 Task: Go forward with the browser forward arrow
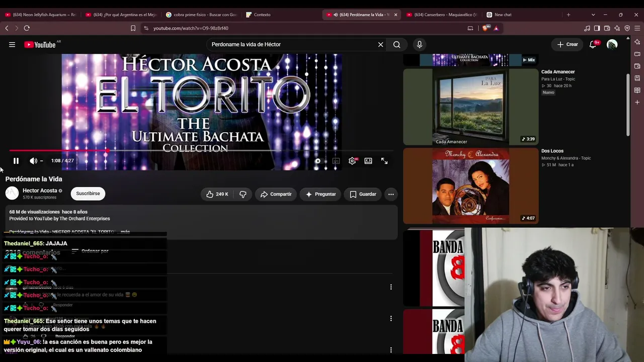[x=16, y=28]
